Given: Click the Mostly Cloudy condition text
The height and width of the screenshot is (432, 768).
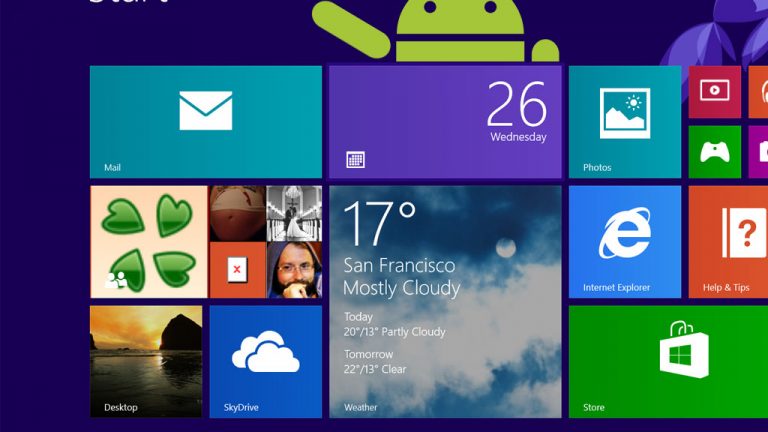Looking at the screenshot, I should coord(401,288).
